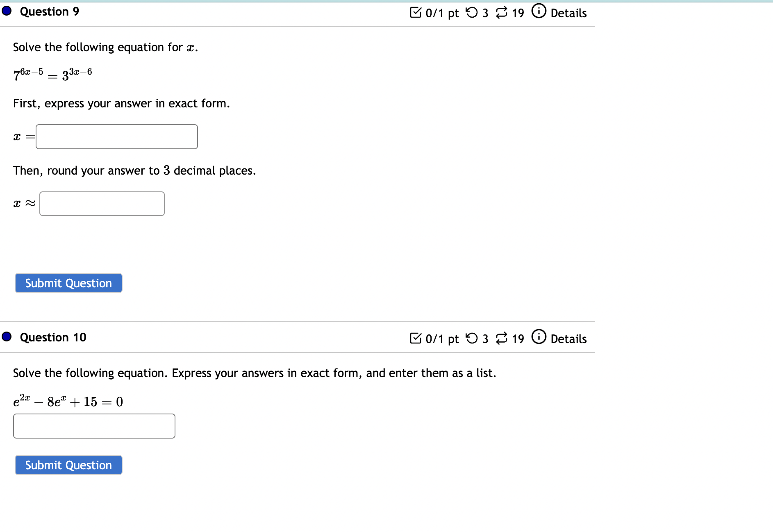773x532 pixels.
Task: Select the Question 10 heading
Action: pos(53,337)
